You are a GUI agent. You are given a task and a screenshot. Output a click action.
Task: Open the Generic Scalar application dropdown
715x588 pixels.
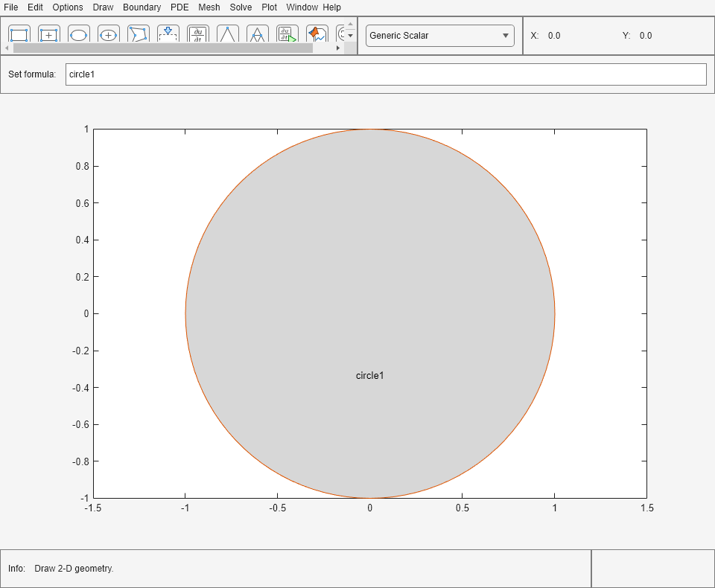tap(439, 36)
